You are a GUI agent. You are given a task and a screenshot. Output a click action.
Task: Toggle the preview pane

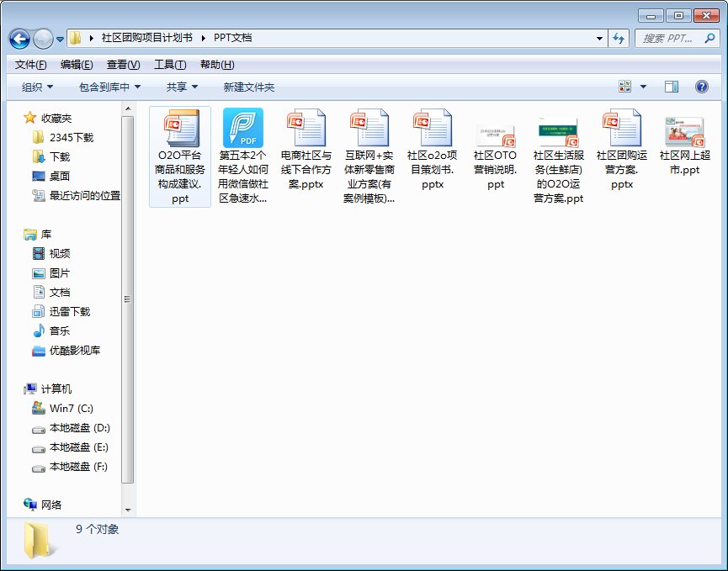[672, 86]
